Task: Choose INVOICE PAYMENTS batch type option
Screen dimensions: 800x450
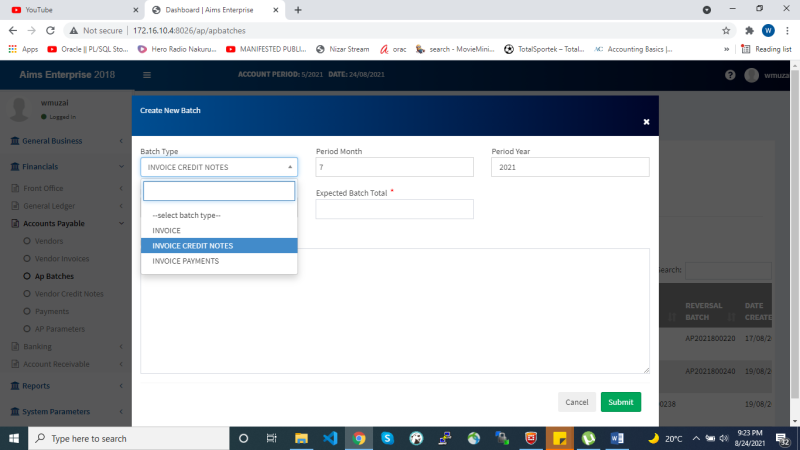Action: (x=185, y=261)
